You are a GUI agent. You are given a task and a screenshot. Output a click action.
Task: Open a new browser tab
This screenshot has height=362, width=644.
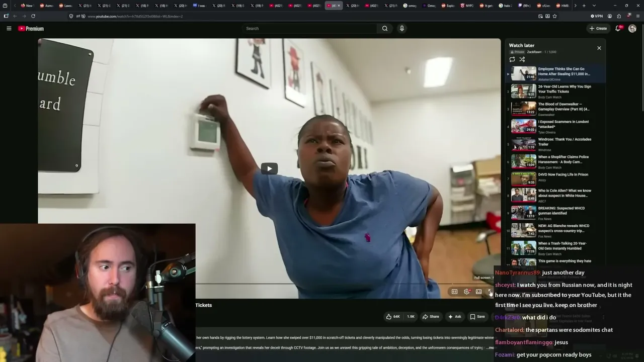[584, 6]
